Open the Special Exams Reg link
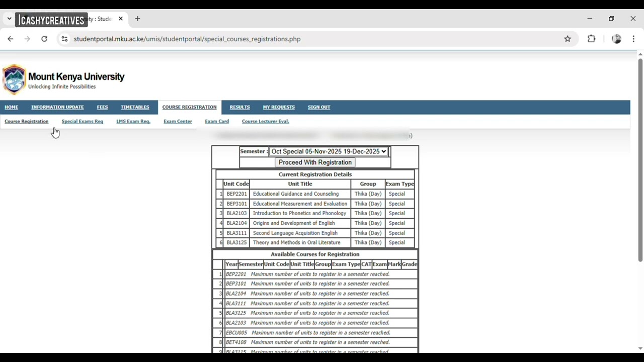Viewport: 644px width, 362px height. pos(83,121)
